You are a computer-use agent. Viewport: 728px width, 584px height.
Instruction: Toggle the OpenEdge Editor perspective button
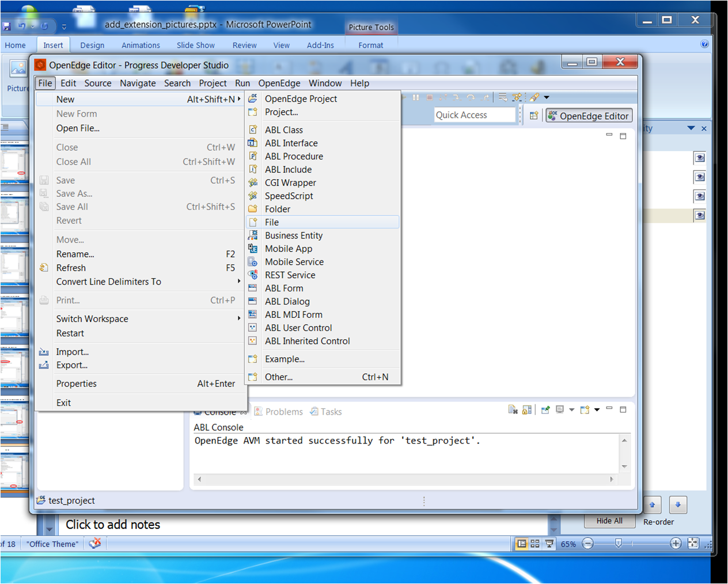(589, 115)
